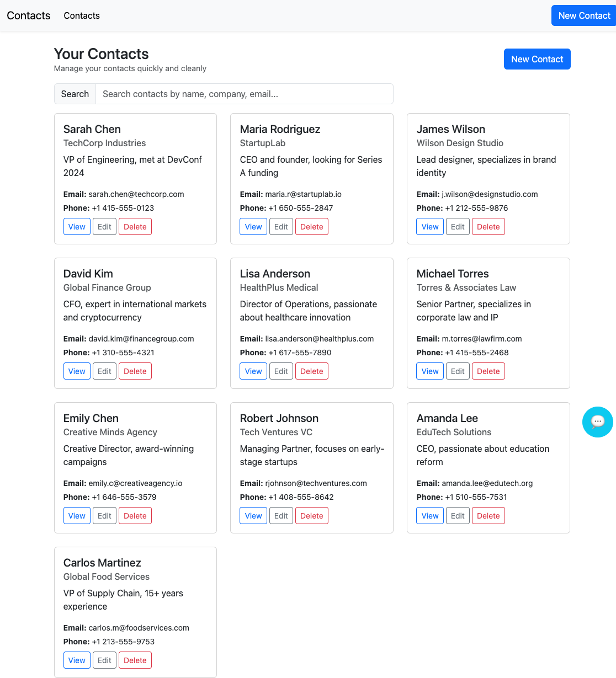616x678 pixels.
Task: Delete Michael Torres's contact
Action: click(x=488, y=371)
